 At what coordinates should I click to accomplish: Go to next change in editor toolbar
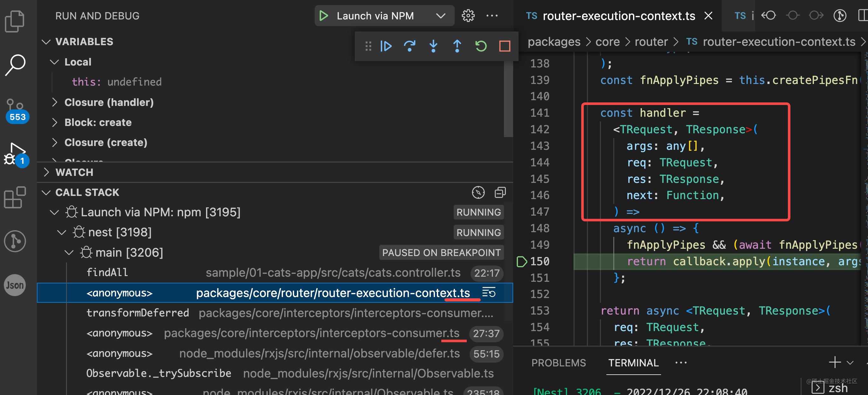(x=816, y=16)
